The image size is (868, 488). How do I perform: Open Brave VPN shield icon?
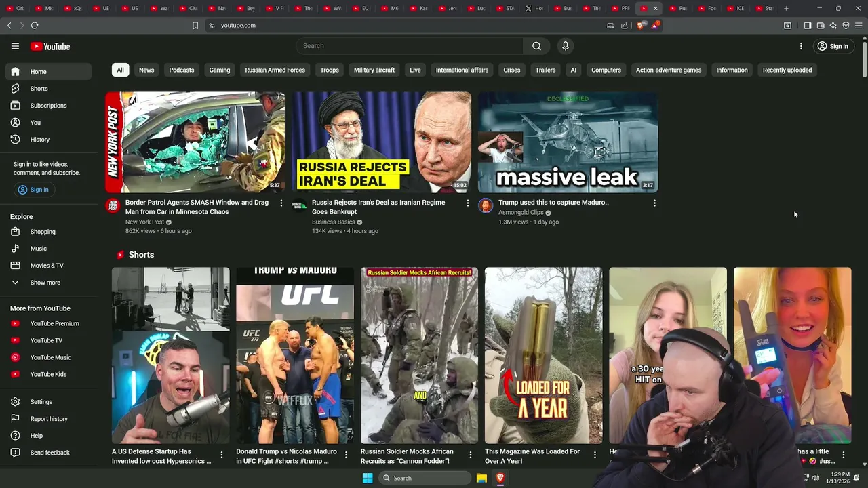[846, 25]
